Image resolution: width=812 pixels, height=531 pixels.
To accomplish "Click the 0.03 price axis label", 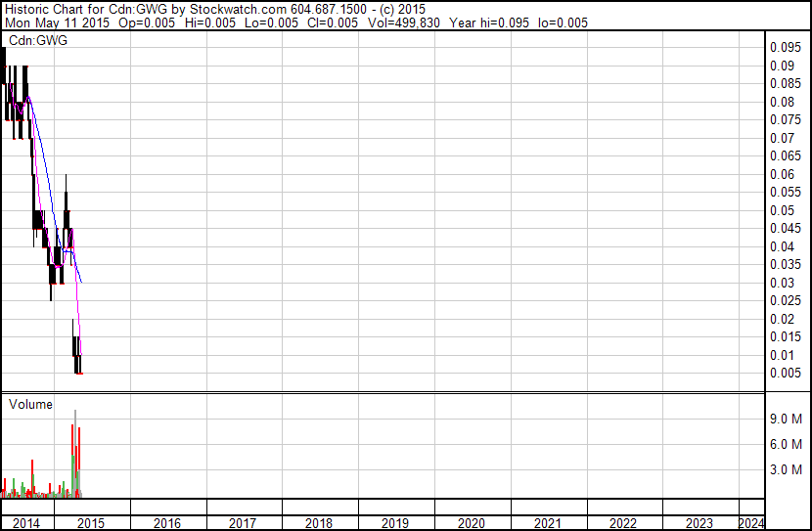I will [782, 283].
